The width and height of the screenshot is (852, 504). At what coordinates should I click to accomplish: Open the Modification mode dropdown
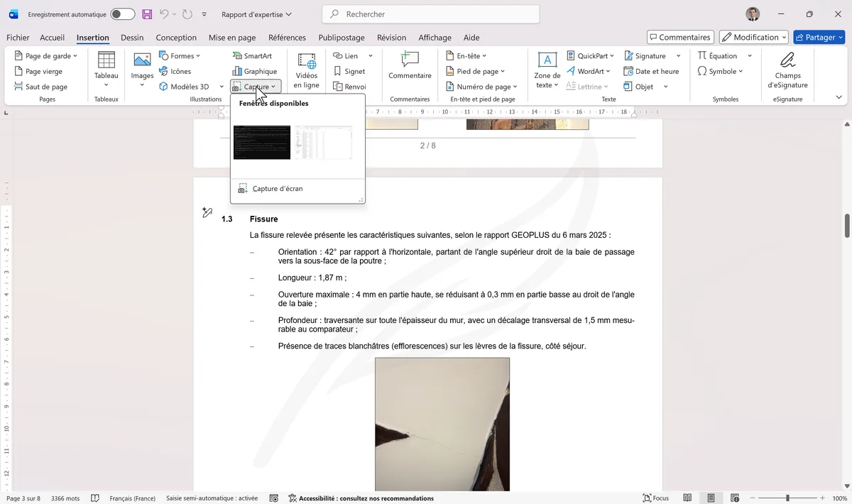pyautogui.click(x=753, y=36)
